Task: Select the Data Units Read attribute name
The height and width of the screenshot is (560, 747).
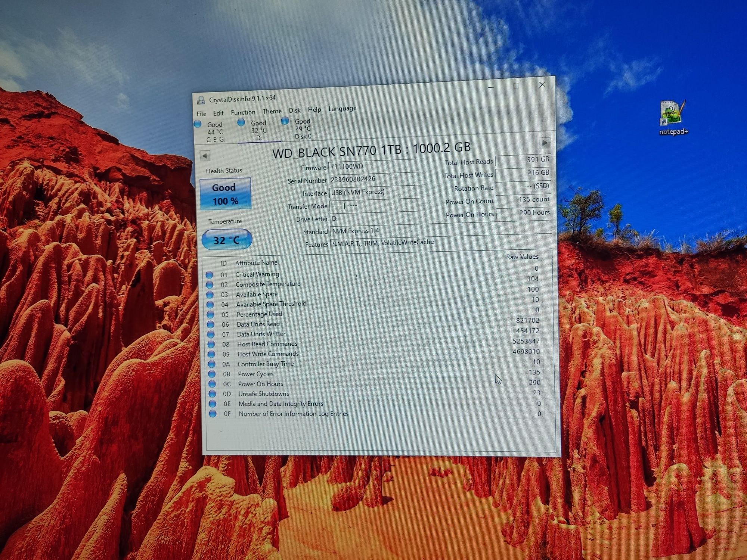Action: [x=258, y=324]
